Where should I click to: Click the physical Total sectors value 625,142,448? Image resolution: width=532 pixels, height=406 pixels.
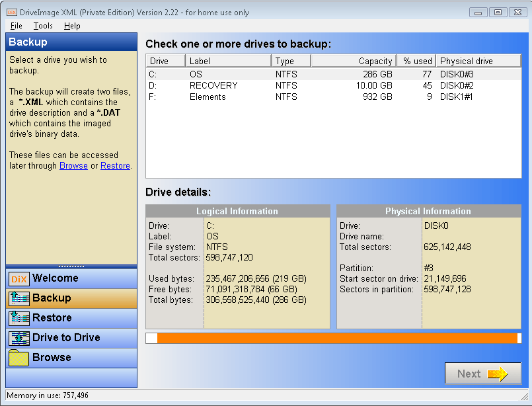click(x=447, y=247)
